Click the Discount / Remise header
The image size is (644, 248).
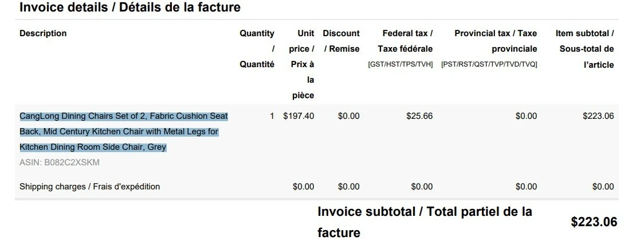coord(341,41)
